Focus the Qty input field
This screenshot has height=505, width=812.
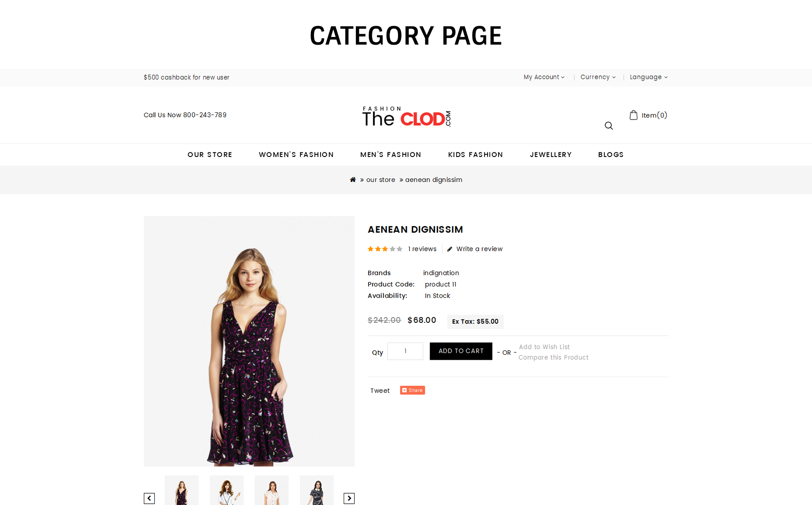click(405, 351)
